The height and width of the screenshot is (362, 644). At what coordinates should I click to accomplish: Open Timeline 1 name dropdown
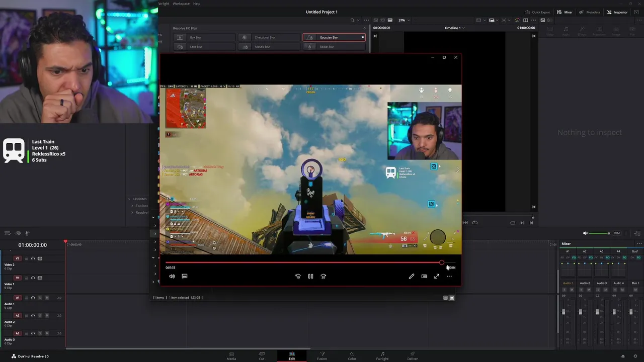[454, 28]
